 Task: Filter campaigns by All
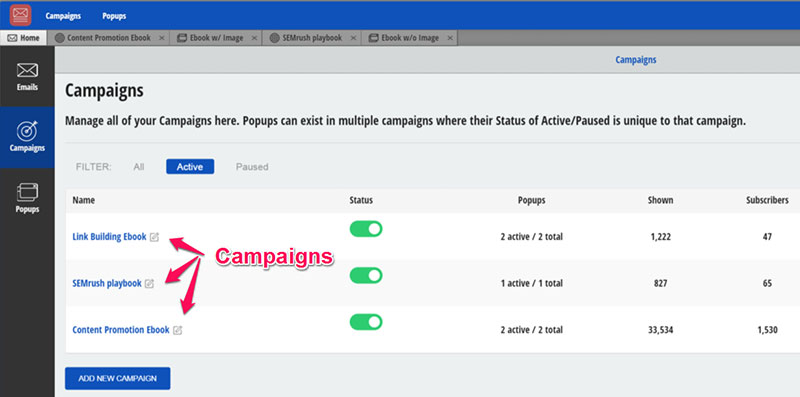coord(139,167)
